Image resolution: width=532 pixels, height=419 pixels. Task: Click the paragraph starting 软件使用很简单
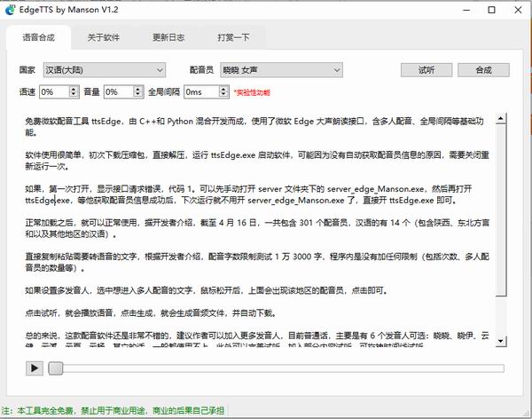[257, 161]
